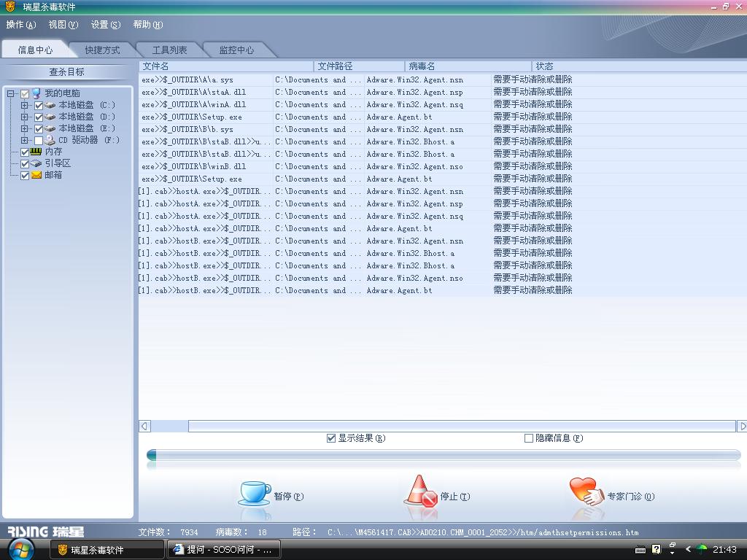Toggle the show results (显示结果) checkbox
The image size is (747, 560).
coord(331,438)
